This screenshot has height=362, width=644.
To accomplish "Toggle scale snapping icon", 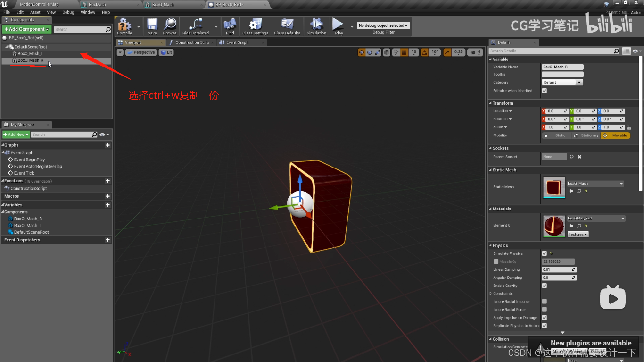I will pos(447,52).
